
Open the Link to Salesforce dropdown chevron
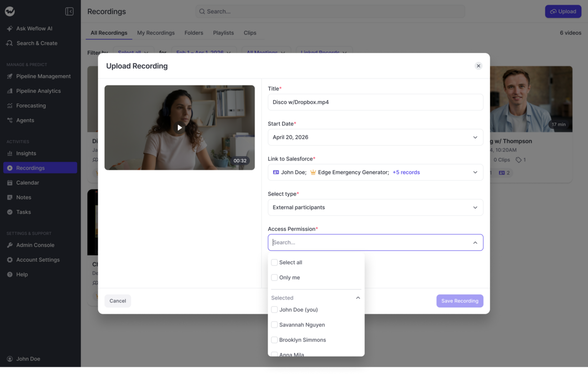(475, 173)
